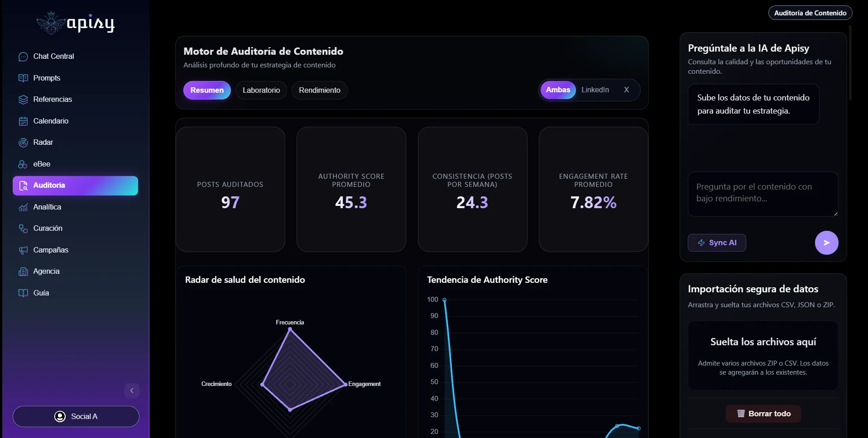The image size is (868, 438).
Task: Click the Suelta los archivos aquí dropzone
Action: coord(763,356)
